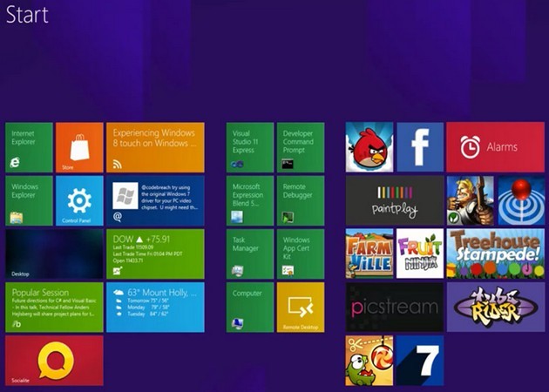Launch the Remote Desktop tile
549x392 pixels.
pyautogui.click(x=301, y=308)
